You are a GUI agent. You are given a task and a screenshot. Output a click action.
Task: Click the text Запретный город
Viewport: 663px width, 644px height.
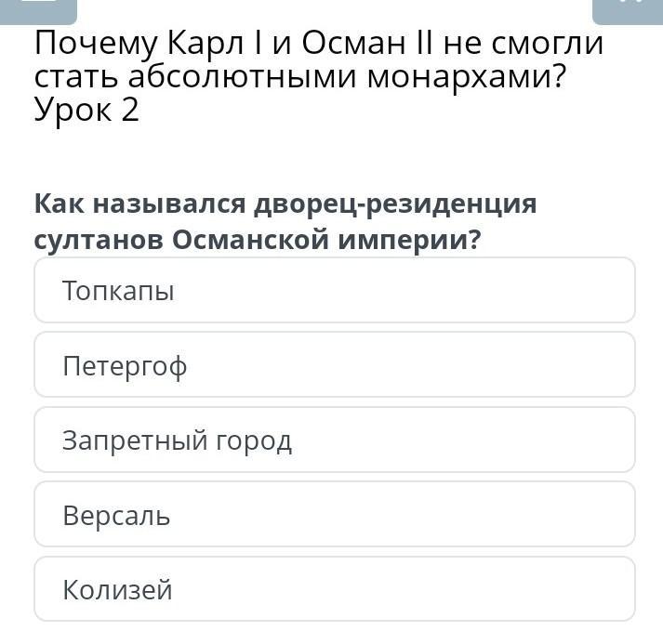click(x=177, y=440)
